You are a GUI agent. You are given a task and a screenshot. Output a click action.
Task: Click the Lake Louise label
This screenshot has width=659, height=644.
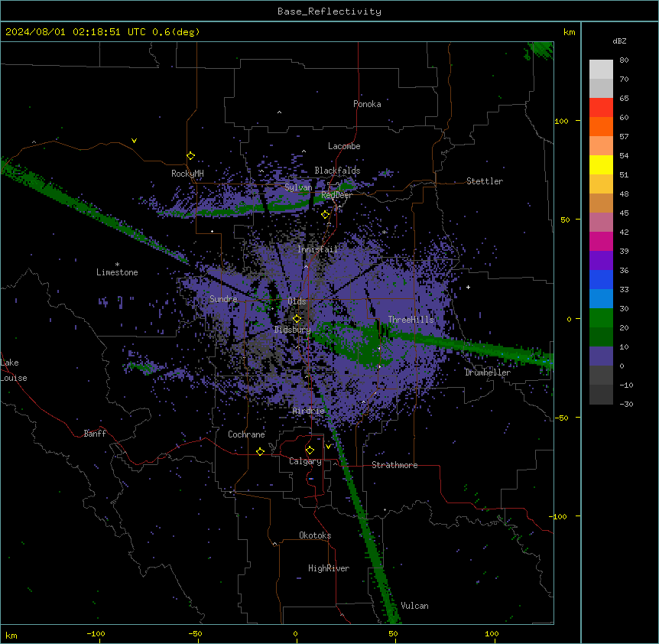(x=14, y=370)
